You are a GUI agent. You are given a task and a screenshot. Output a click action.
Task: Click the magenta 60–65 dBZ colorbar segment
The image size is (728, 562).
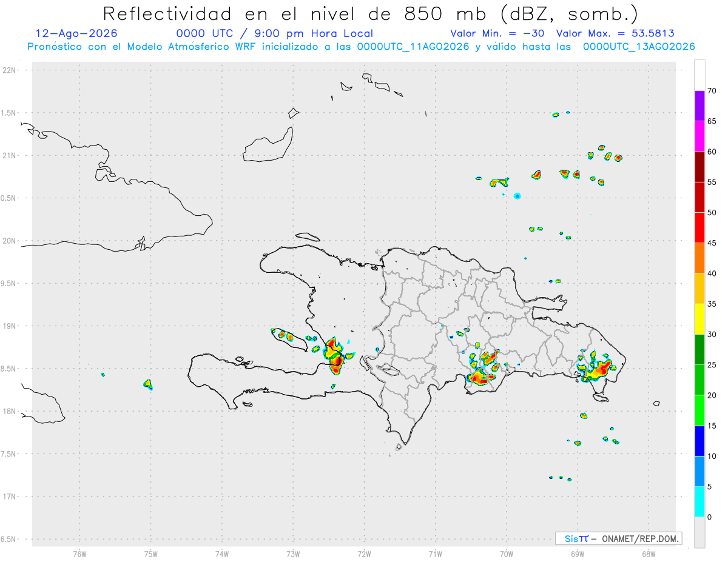pos(699,136)
